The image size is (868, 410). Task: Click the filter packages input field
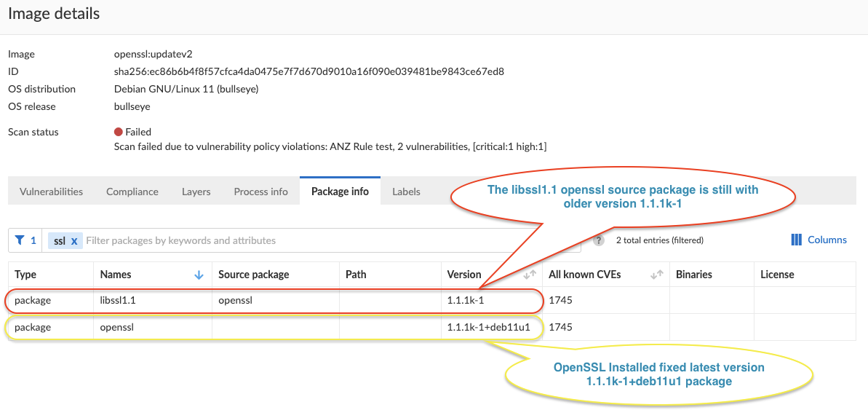327,240
